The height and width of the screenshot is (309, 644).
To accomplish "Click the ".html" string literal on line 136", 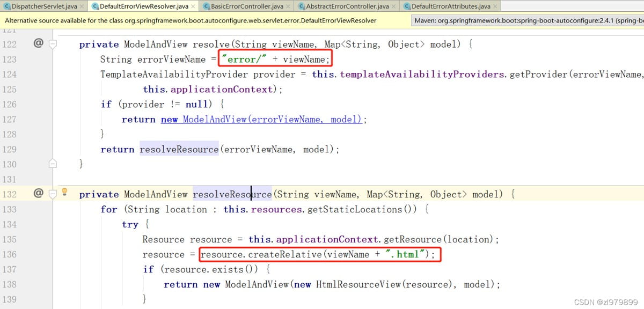I will [405, 254].
